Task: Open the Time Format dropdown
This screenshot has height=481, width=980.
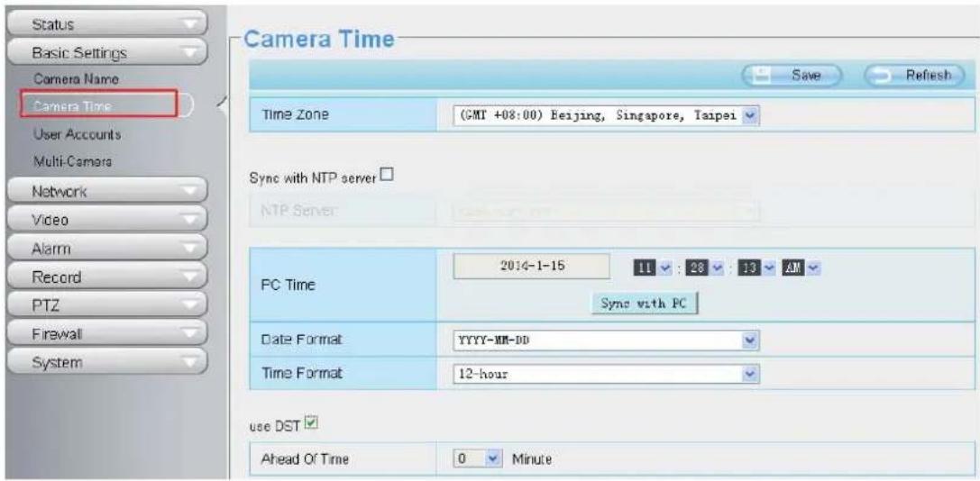Action: click(x=604, y=374)
